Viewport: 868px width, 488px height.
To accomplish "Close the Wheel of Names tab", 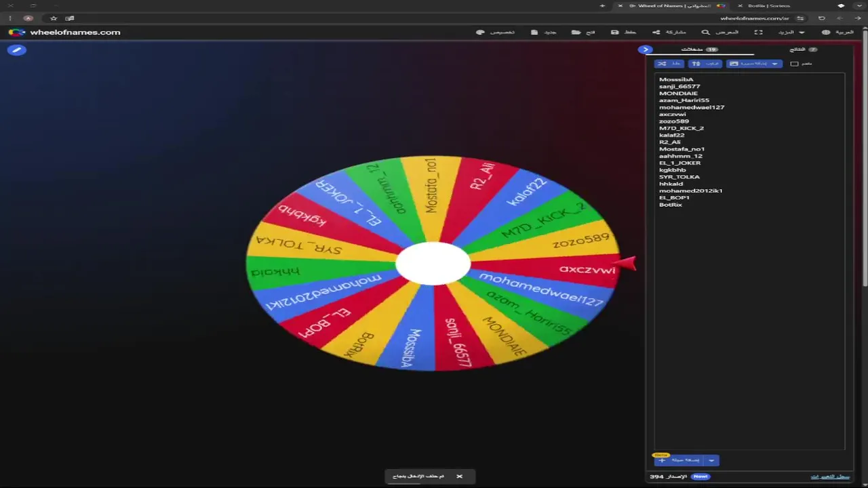I will [x=620, y=5].
